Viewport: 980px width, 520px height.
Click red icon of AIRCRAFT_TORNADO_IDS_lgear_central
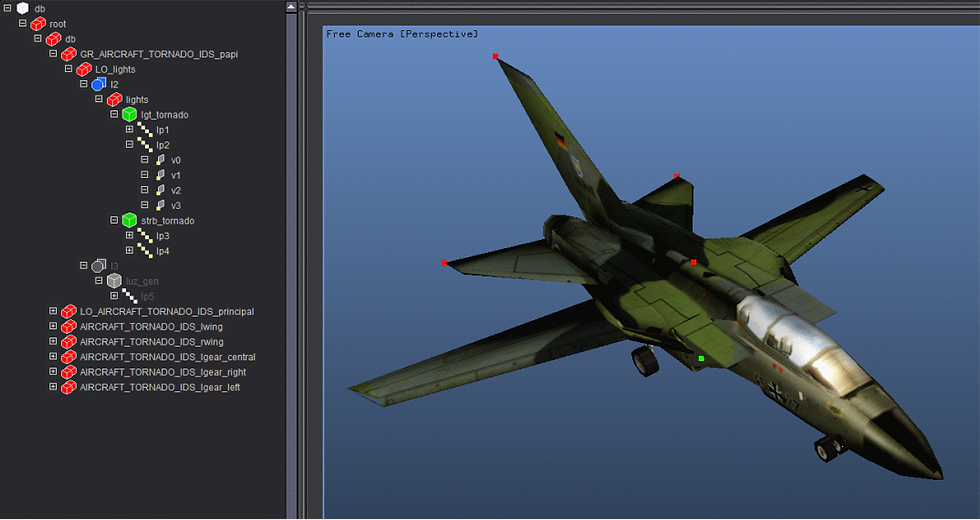69,357
